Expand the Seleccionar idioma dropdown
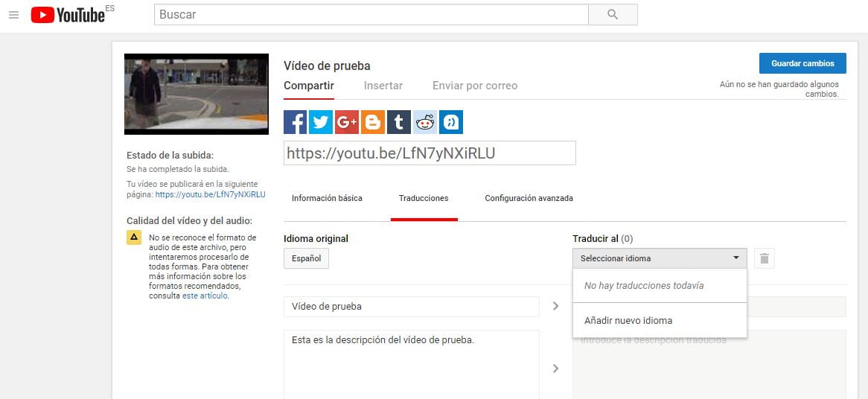This screenshot has width=868, height=399. [659, 258]
